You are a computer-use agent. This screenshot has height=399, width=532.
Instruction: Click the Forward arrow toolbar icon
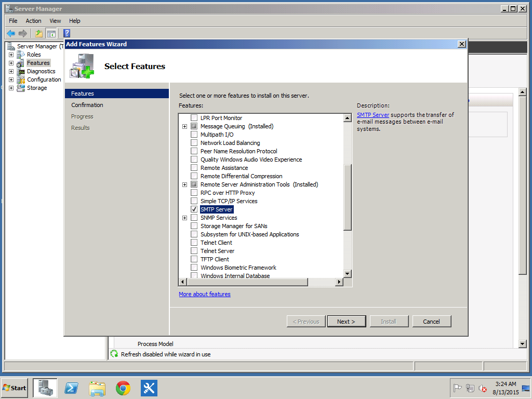(23, 33)
